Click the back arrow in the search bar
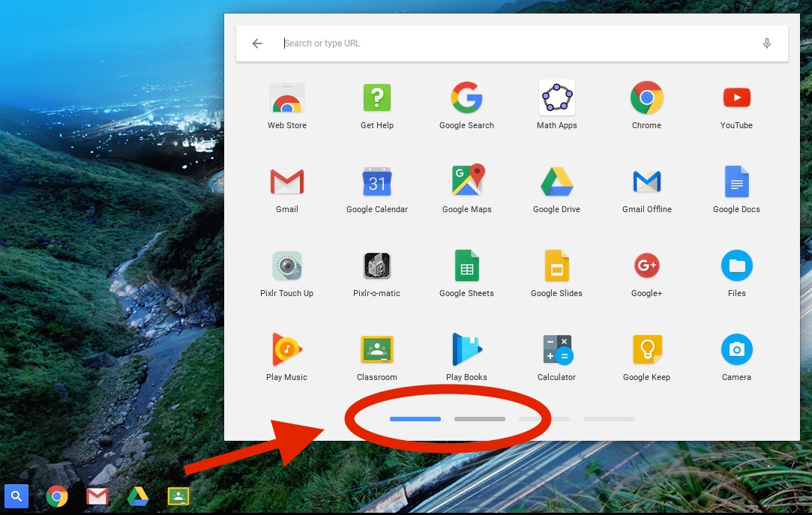The width and height of the screenshot is (812, 515). pos(257,43)
